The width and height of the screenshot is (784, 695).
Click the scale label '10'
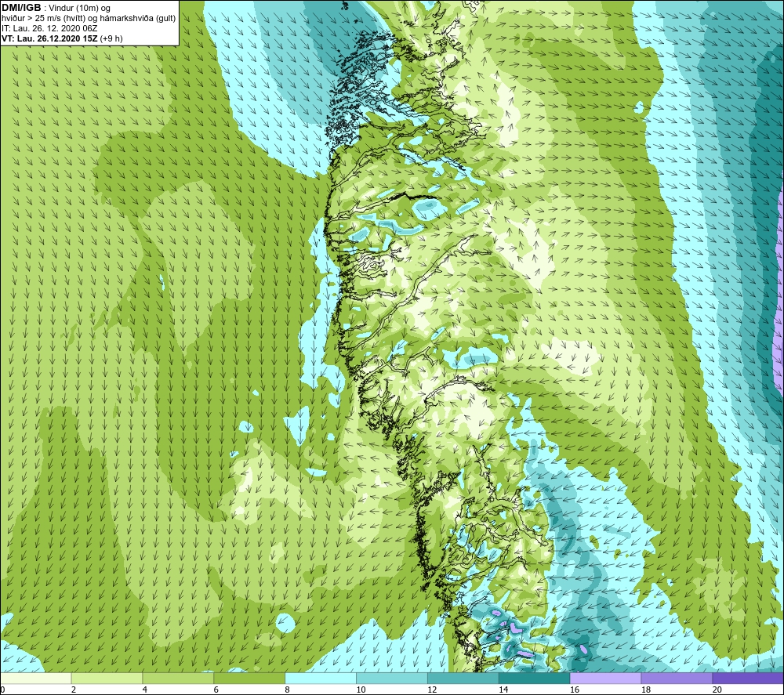pyautogui.click(x=361, y=690)
